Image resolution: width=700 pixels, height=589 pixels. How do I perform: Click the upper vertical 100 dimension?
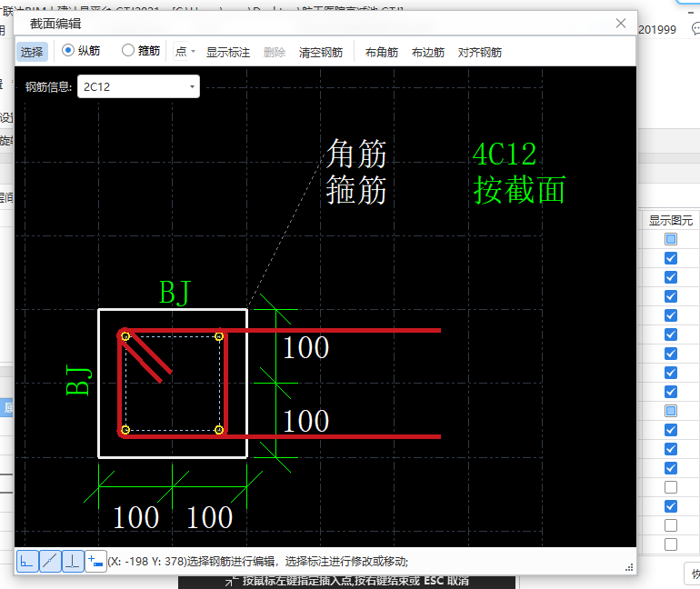[306, 347]
